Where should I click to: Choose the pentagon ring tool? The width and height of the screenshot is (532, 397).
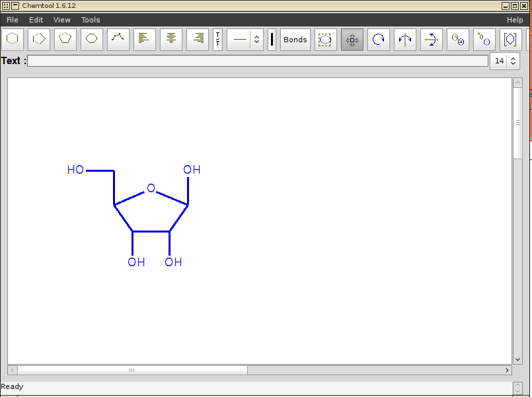coord(65,40)
